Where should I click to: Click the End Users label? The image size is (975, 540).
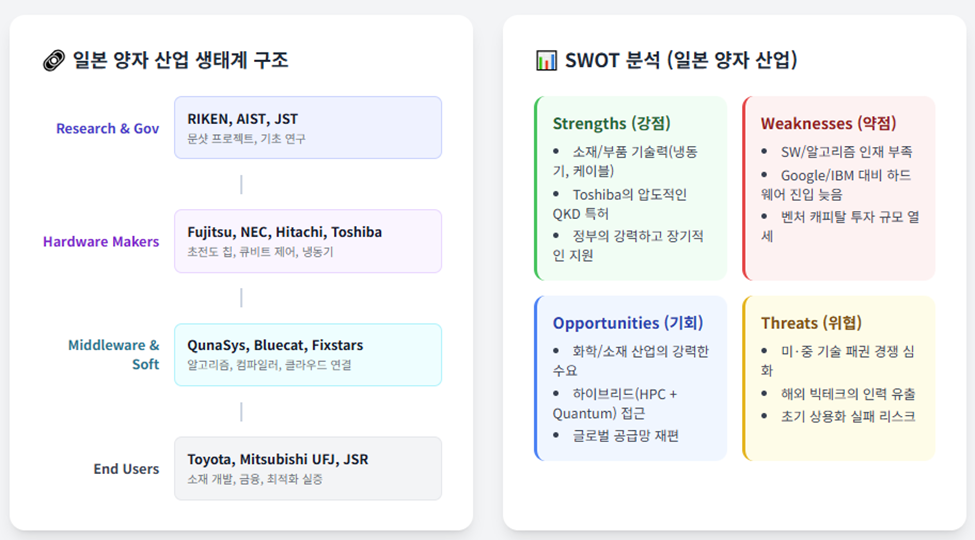tap(126, 468)
